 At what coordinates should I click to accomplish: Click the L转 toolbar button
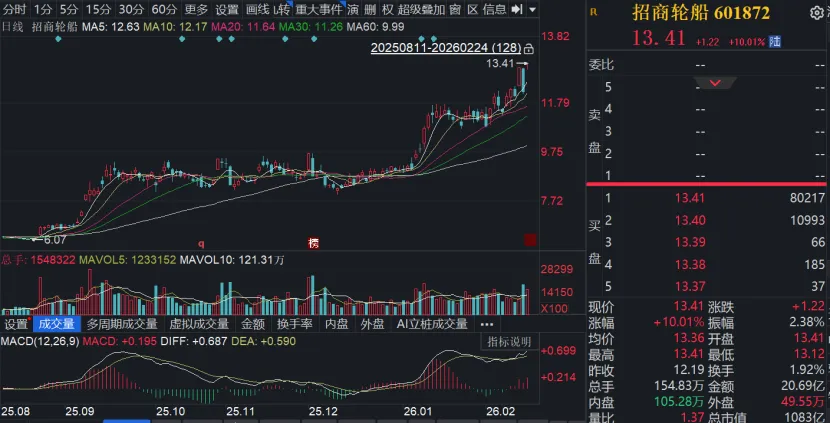click(x=282, y=9)
